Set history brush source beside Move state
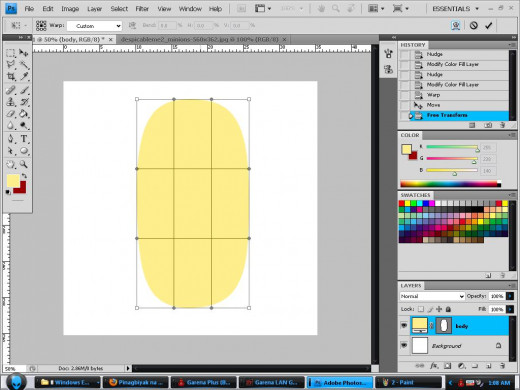This screenshot has width=520, height=390. coord(404,105)
